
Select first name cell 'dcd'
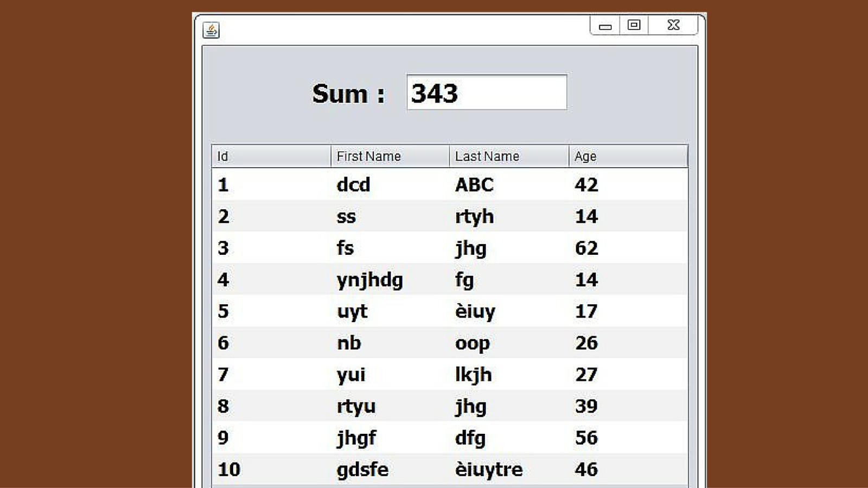coord(390,184)
